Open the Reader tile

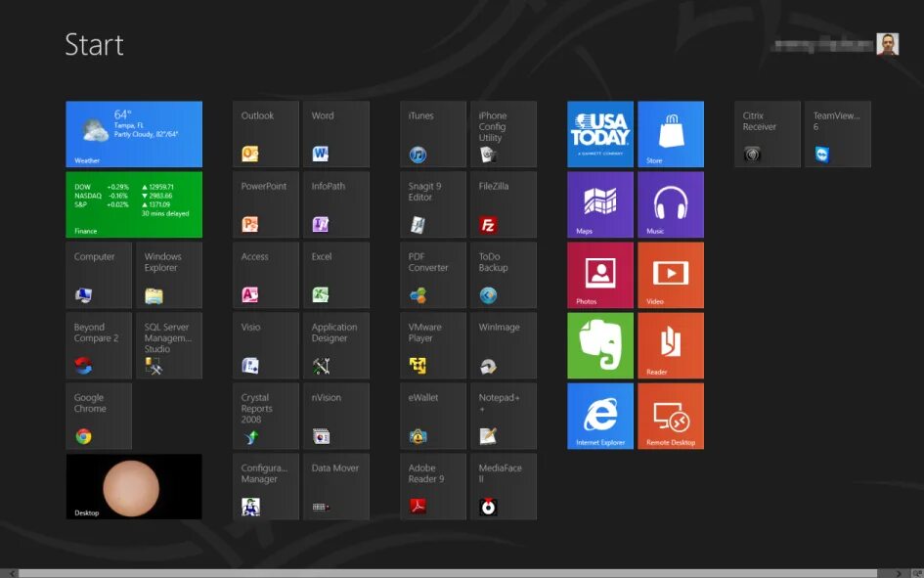[671, 346]
